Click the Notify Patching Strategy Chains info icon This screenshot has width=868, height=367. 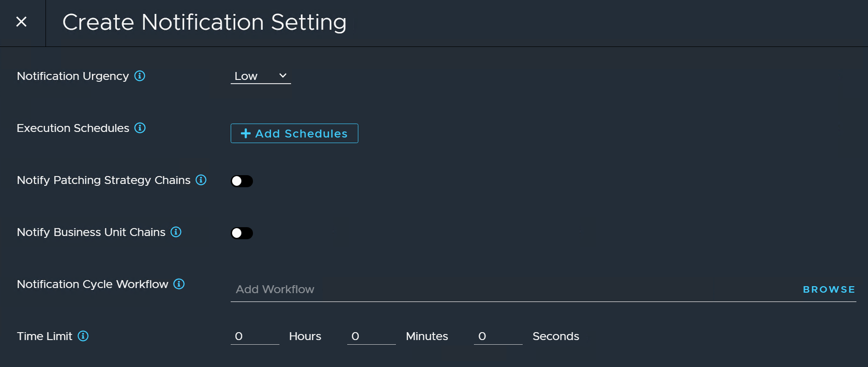pyautogui.click(x=201, y=180)
